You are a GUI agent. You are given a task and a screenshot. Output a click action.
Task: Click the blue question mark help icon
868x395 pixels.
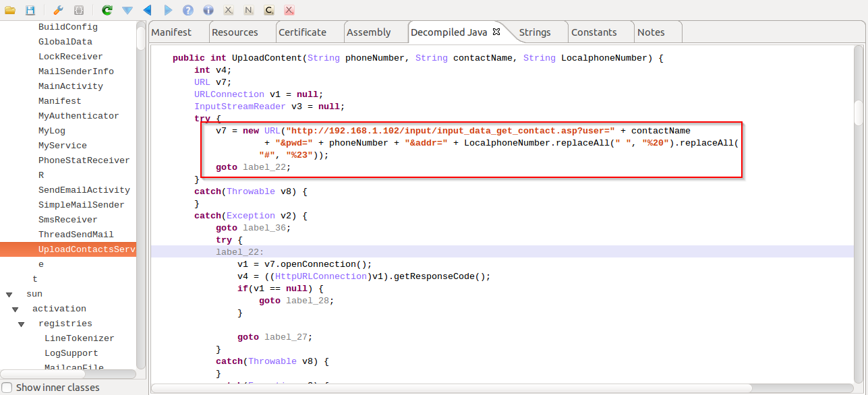188,10
